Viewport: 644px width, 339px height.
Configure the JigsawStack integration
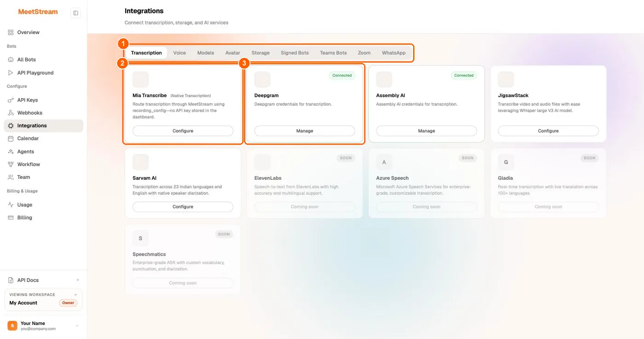tap(548, 131)
